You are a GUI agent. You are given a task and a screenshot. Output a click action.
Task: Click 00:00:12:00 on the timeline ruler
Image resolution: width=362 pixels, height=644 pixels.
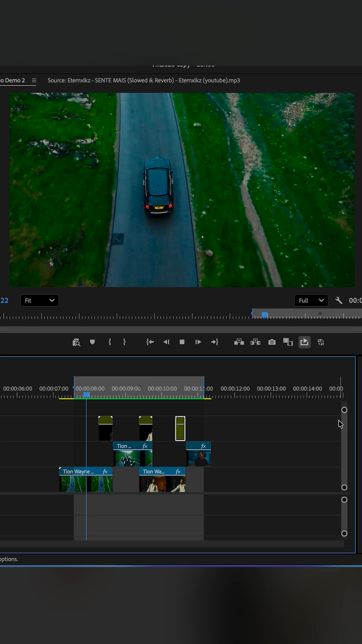(235, 388)
